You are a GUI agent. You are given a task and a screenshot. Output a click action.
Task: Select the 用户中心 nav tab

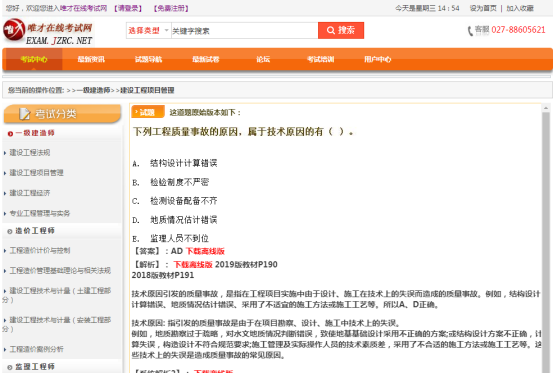point(378,59)
